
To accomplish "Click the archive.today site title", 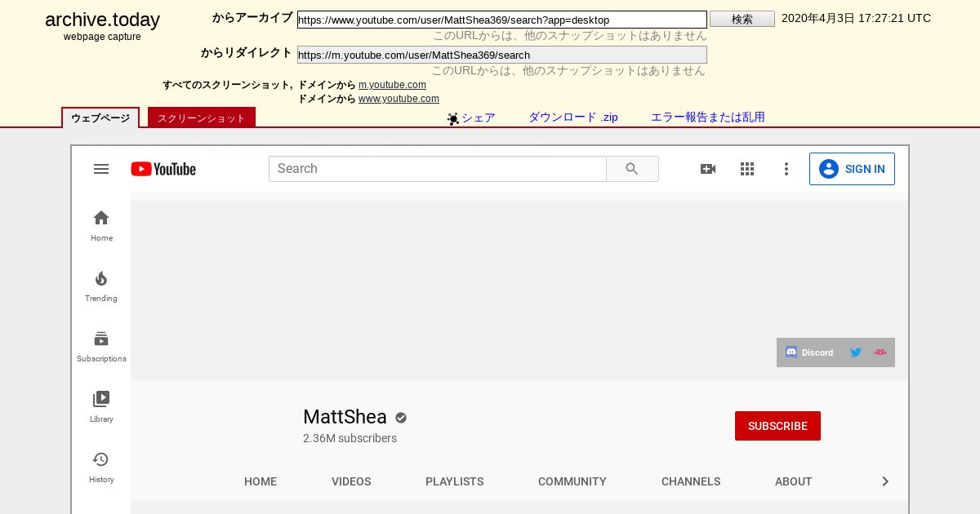I will [x=102, y=20].
